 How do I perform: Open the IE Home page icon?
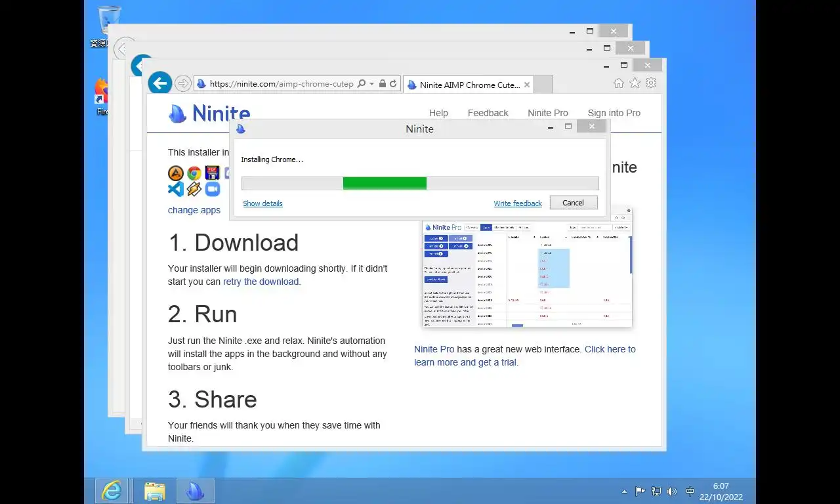click(618, 83)
